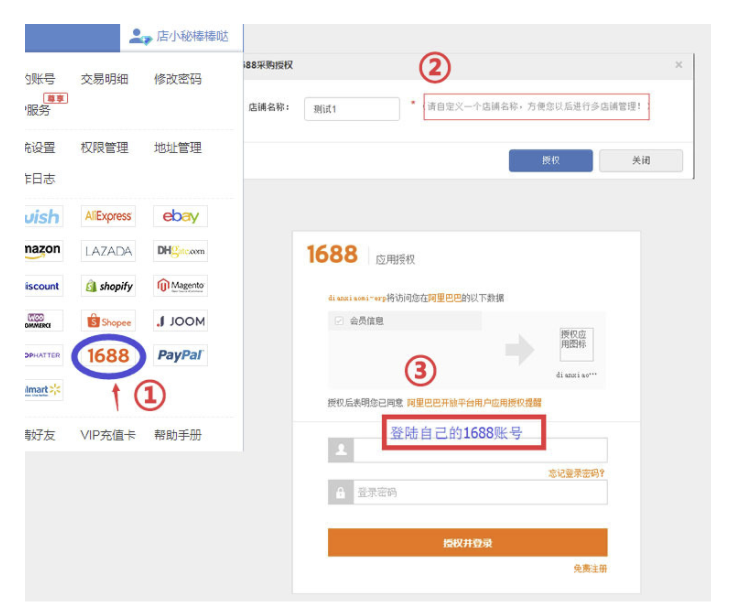Viewport: 729px width, 608px height.
Task: Click the orange 授权并登录 button
Action: coord(467,542)
